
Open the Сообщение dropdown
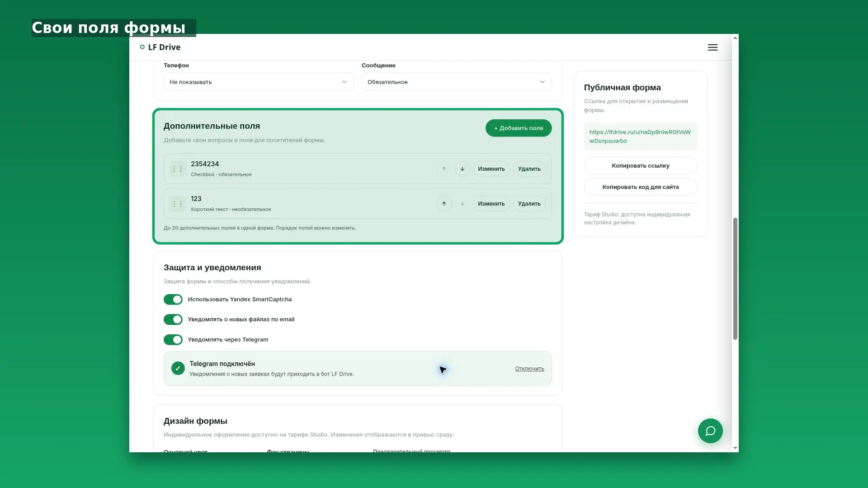click(457, 82)
